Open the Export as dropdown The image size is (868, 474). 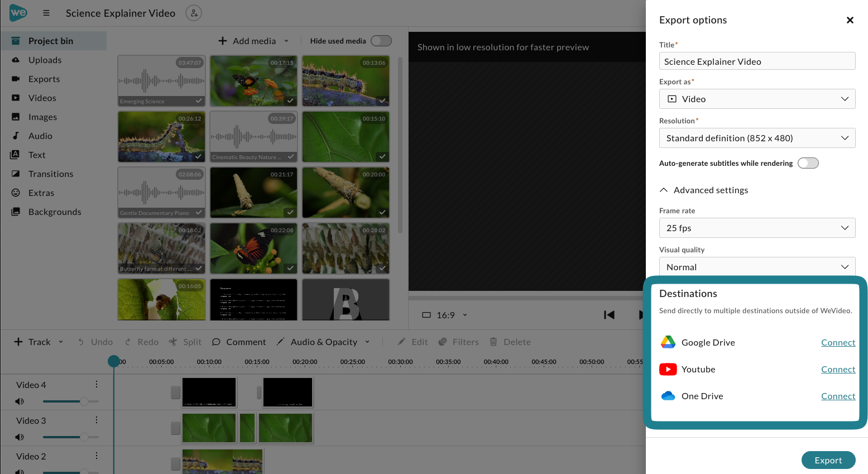[757, 99]
